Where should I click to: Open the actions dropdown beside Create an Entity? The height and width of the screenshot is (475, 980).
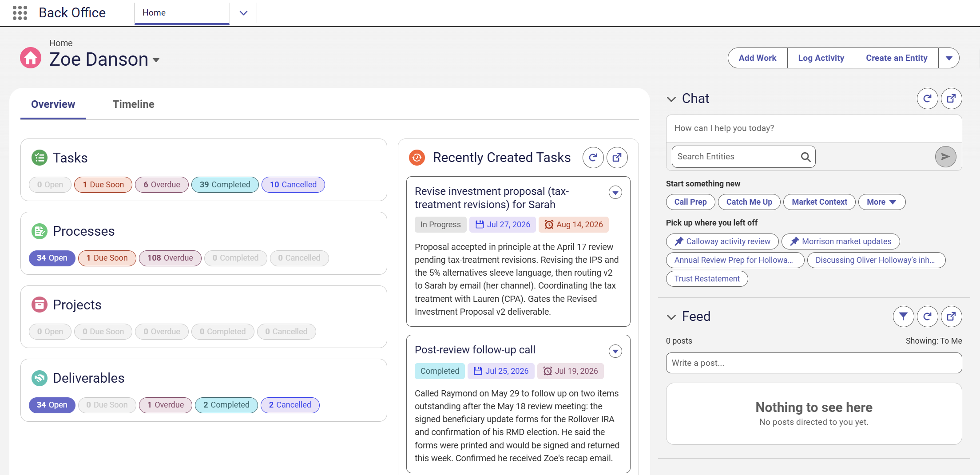point(949,58)
